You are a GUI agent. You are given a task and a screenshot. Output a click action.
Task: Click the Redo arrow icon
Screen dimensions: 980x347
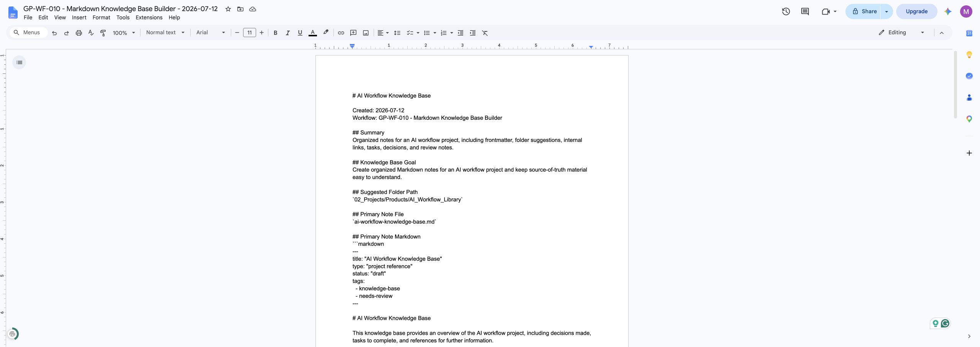tap(67, 33)
